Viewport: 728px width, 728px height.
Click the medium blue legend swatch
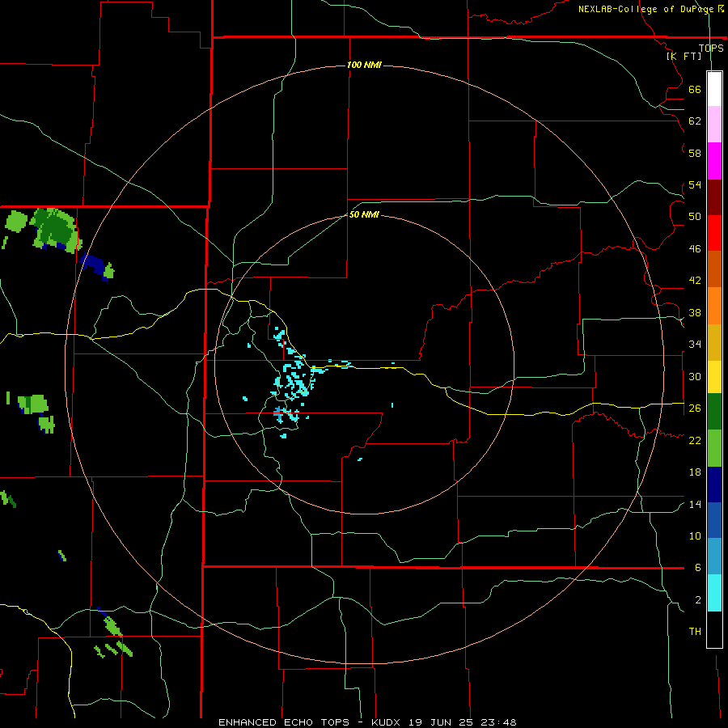pyautogui.click(x=714, y=520)
